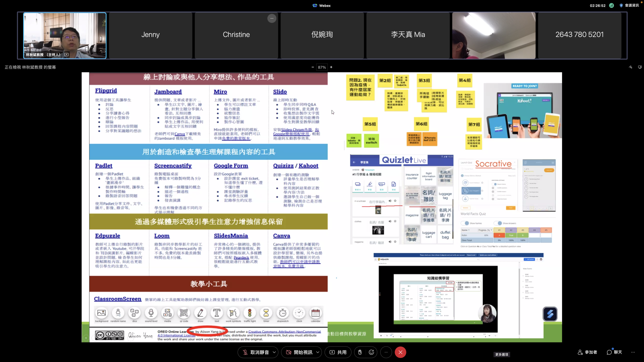This screenshot has height=362, width=644.
Task: Zoom out shared screen with minus button
Action: click(x=313, y=67)
